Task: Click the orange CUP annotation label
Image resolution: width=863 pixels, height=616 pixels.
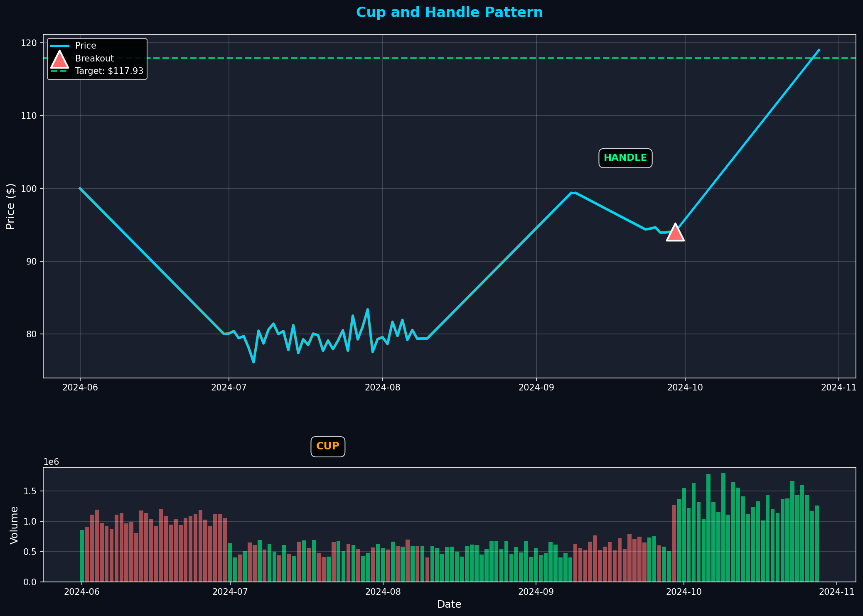Action: 328,446
